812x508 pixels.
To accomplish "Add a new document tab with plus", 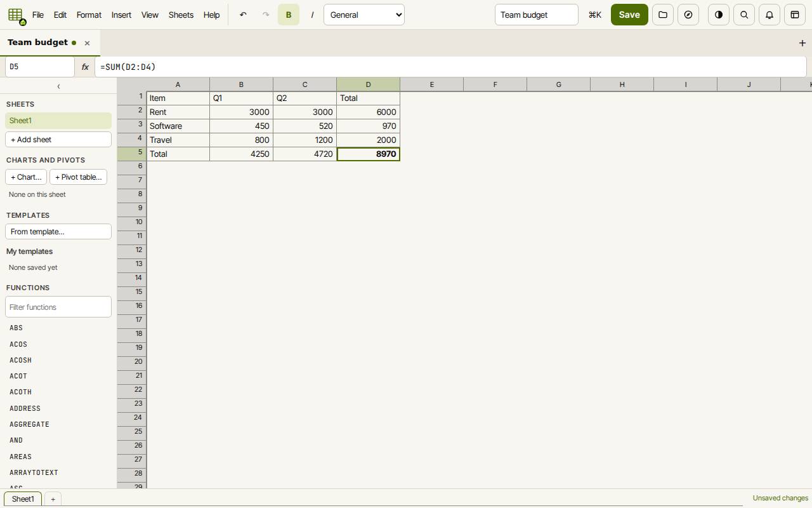I will pyautogui.click(x=802, y=43).
